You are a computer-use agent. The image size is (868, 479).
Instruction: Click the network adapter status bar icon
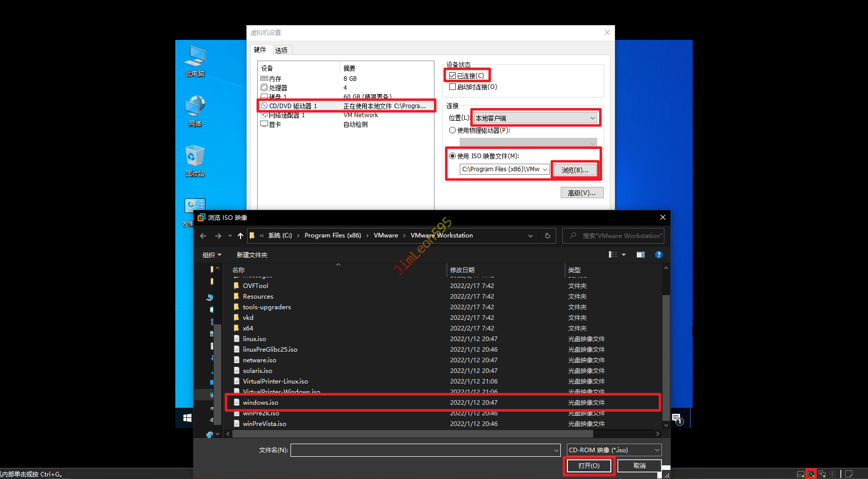click(x=822, y=474)
